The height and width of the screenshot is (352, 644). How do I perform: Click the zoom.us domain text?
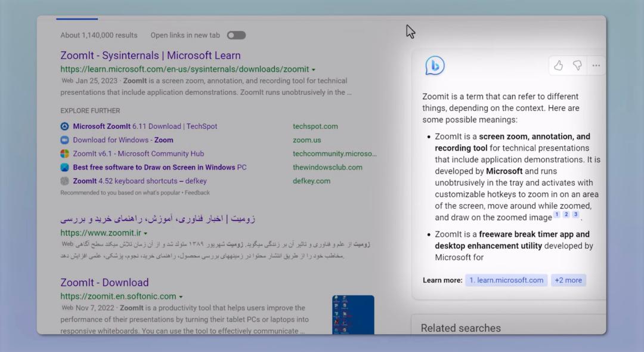[x=307, y=140]
